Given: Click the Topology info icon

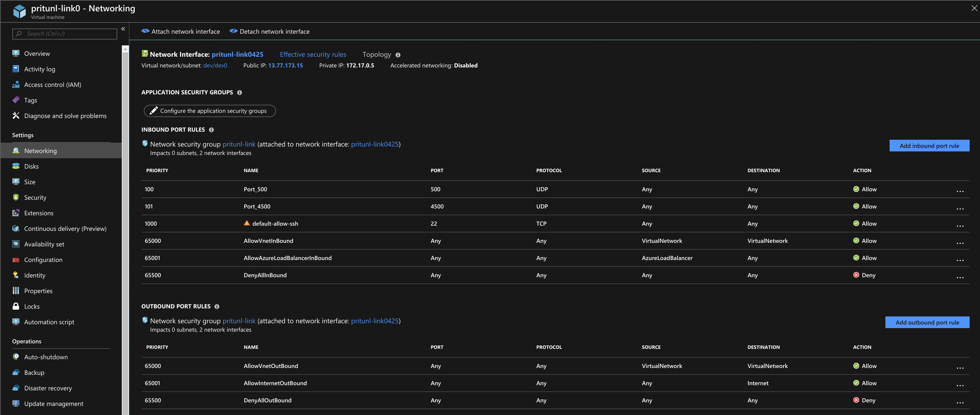Looking at the screenshot, I should 398,55.
